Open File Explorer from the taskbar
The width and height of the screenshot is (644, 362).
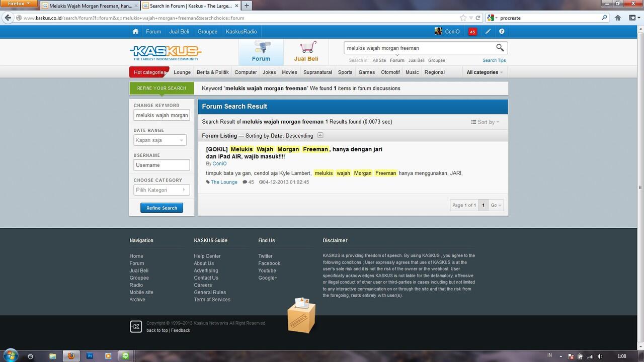click(52, 356)
